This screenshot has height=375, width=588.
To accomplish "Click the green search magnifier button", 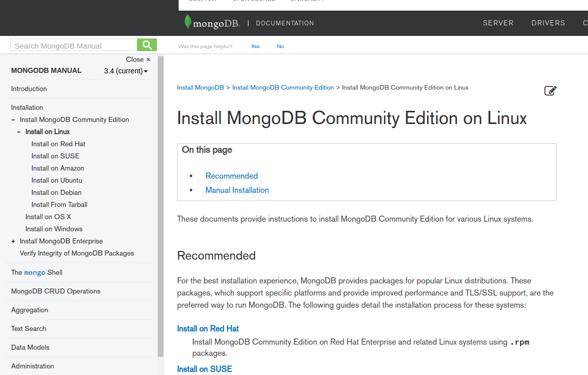I will [147, 45].
